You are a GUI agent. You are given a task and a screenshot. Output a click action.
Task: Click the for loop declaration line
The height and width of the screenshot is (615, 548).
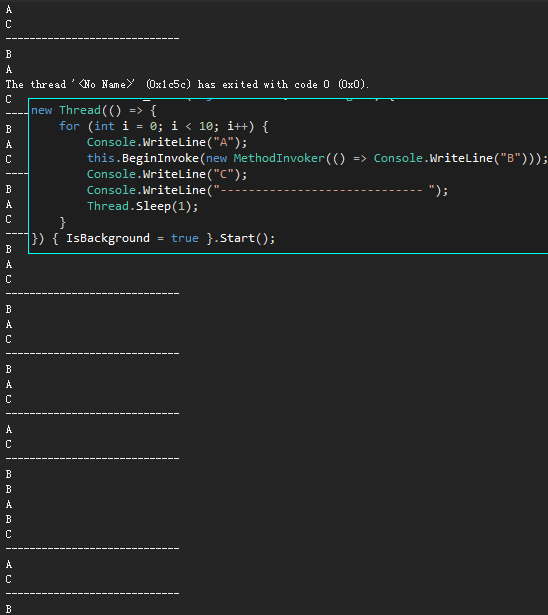coord(164,126)
